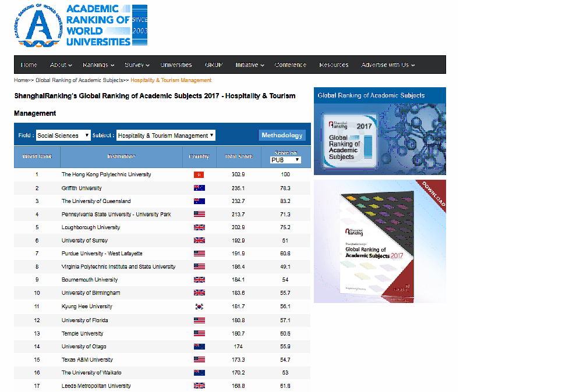The height and width of the screenshot is (392, 587).
Task: Open the Score on PUB dropdown
Action: click(x=285, y=160)
